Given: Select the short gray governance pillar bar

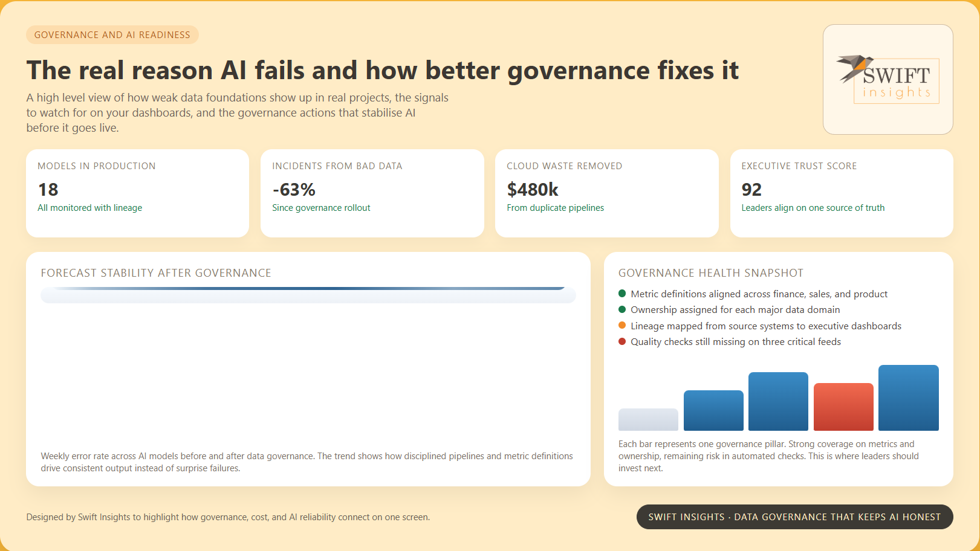Looking at the screenshot, I should (648, 419).
